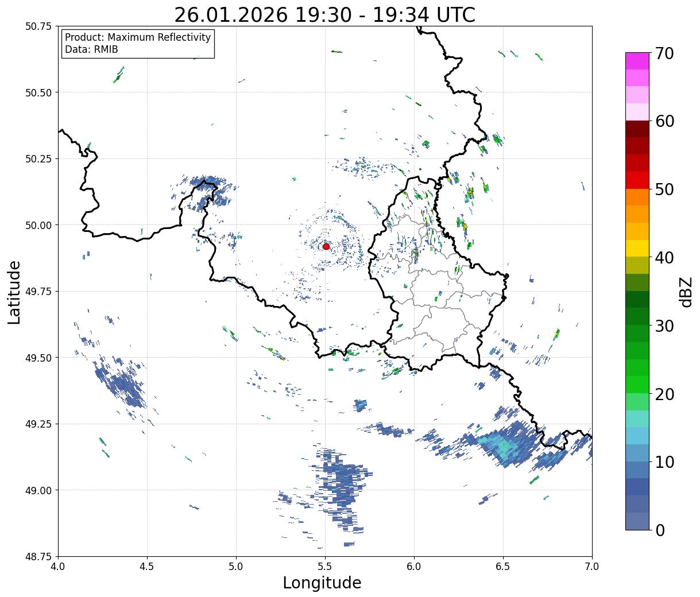
Task: Click the latitude tick label 50.25
Action: click(x=38, y=159)
